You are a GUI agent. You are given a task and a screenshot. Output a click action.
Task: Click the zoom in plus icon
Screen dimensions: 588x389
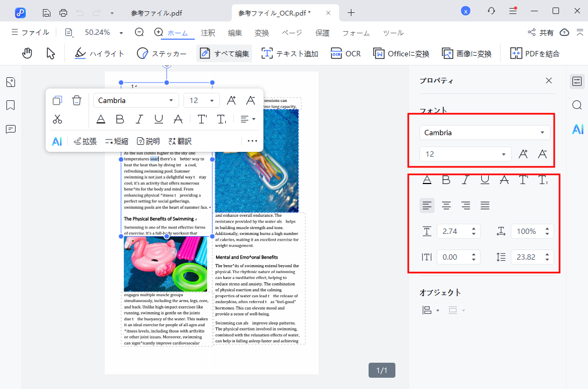point(158,32)
